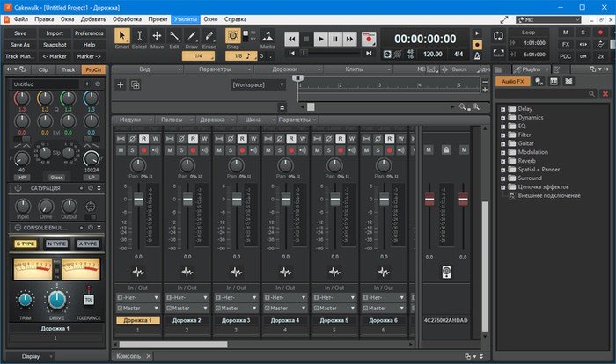Image resolution: width=616 pixels, height=364 pixels.
Task: Click the console horizontal scrollbar
Action: coord(173,345)
